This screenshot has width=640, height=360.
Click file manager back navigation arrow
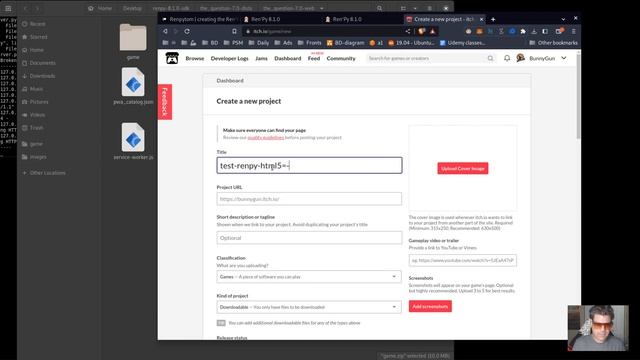click(25, 8)
